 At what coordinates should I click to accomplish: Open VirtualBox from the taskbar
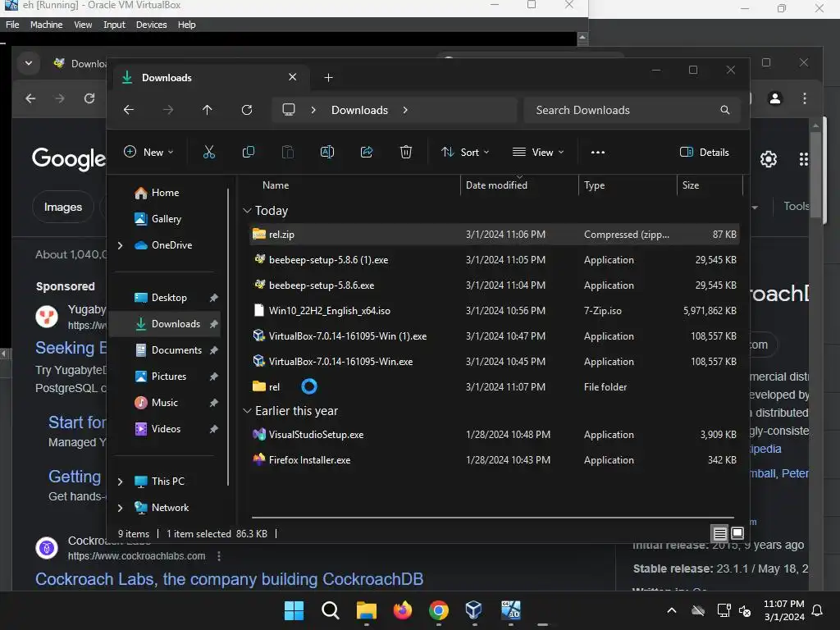coord(473,610)
